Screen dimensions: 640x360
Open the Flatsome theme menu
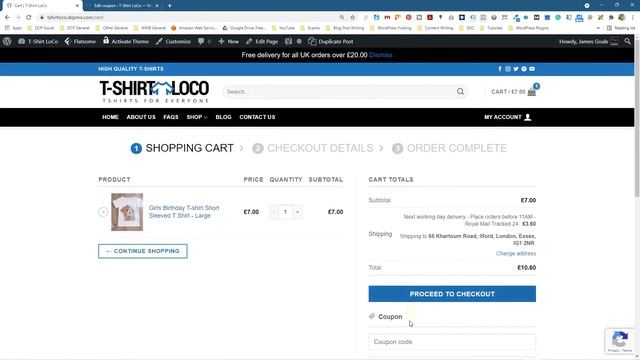(x=80, y=41)
